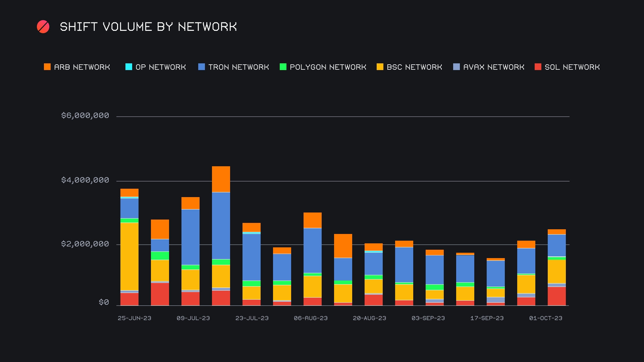Select the tallest bar's blue TRON segment
This screenshot has height=362, width=644.
coord(221,225)
